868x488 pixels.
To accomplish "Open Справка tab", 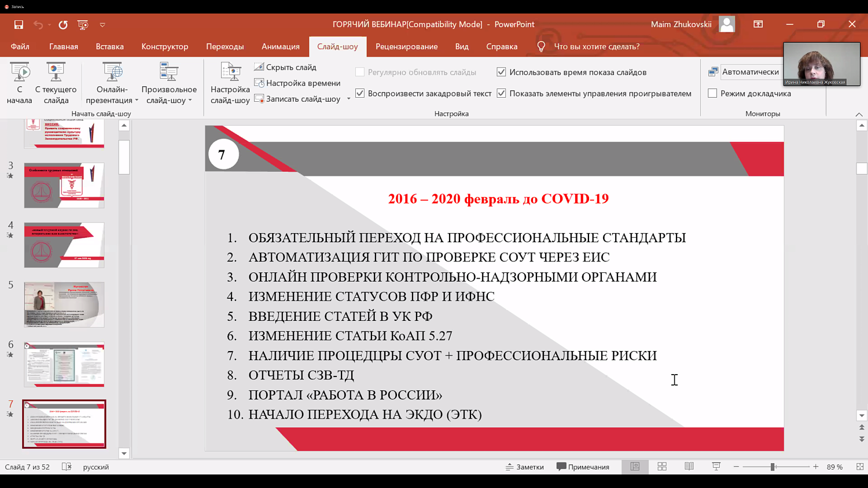I will (502, 46).
